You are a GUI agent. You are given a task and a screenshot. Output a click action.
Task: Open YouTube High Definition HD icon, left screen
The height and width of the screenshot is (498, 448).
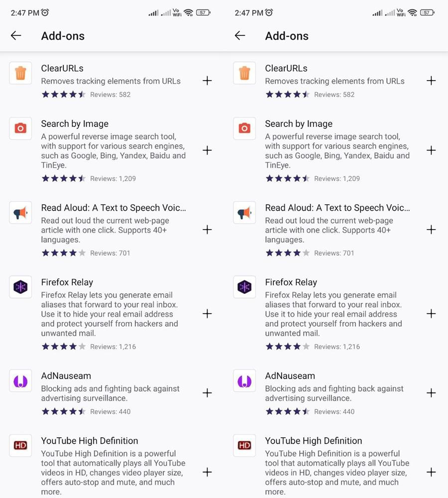(x=20, y=445)
